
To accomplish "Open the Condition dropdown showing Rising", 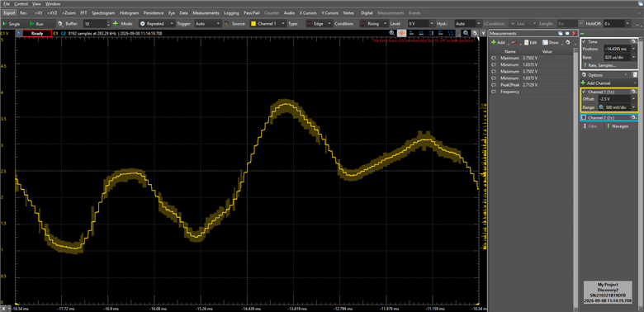I will (373, 24).
